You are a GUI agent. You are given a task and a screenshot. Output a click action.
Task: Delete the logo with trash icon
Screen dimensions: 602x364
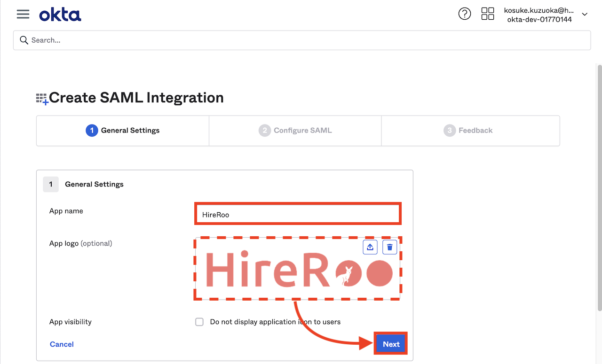pyautogui.click(x=390, y=247)
